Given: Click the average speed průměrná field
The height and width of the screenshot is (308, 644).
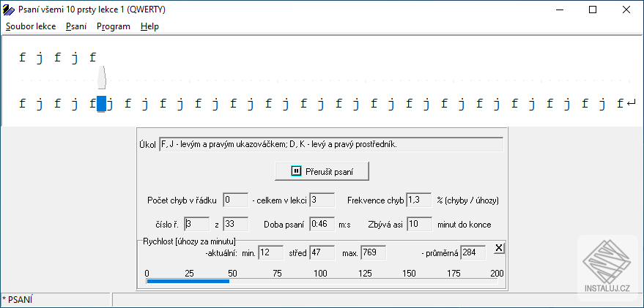Looking at the screenshot, I should tap(472, 252).
